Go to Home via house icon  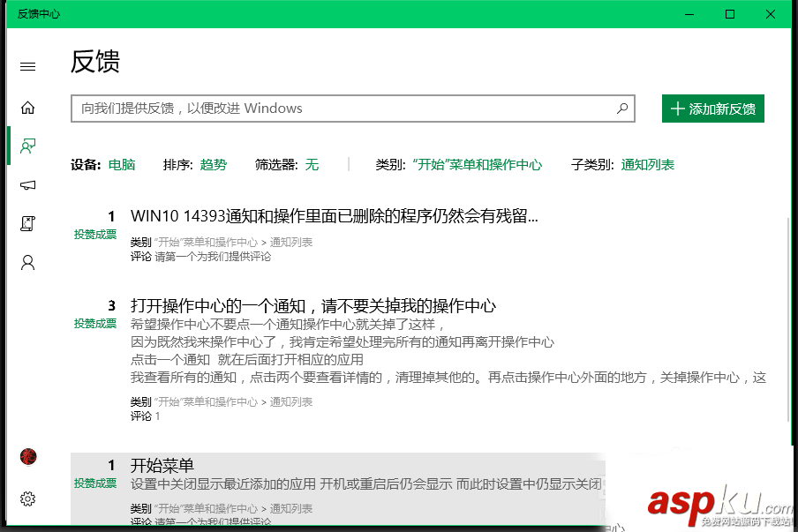[x=28, y=108]
